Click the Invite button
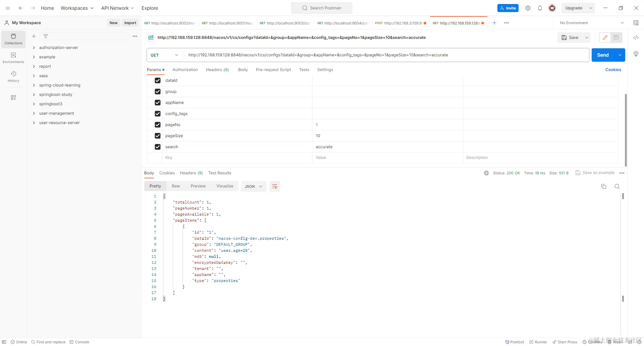The height and width of the screenshot is (346, 644). pos(508,8)
